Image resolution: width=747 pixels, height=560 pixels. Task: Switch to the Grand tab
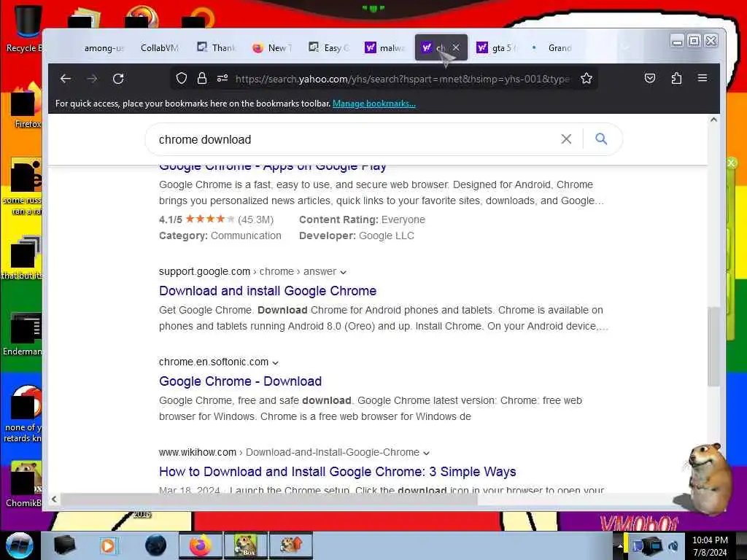point(553,47)
